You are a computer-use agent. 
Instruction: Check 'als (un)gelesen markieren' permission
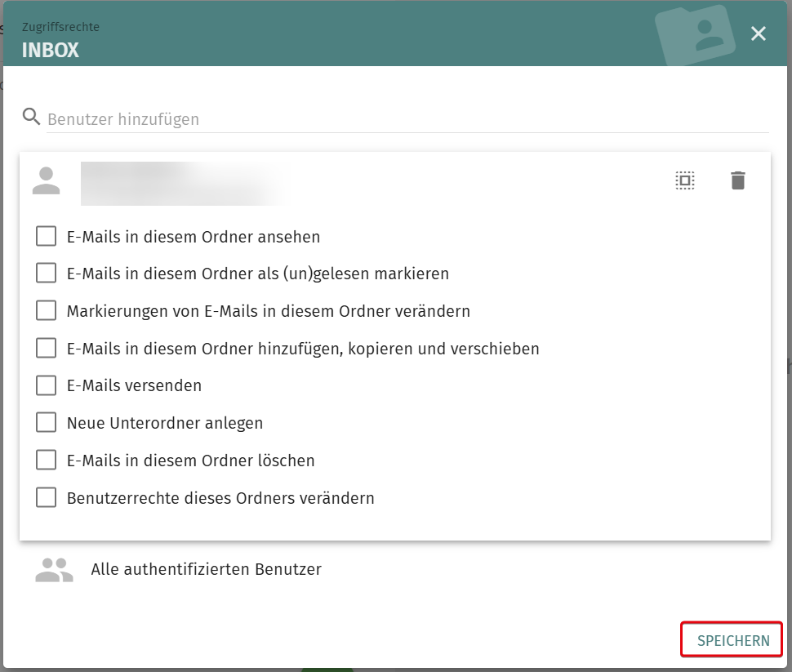coord(47,274)
